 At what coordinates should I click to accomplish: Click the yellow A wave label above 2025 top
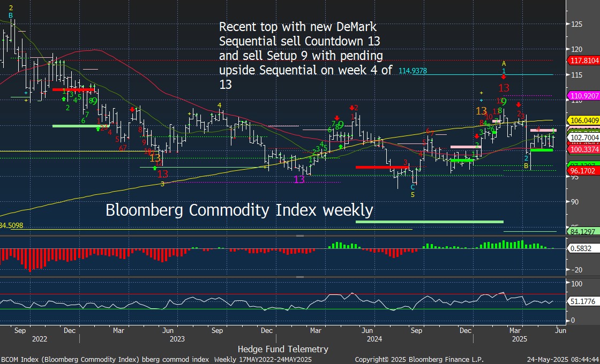[504, 64]
